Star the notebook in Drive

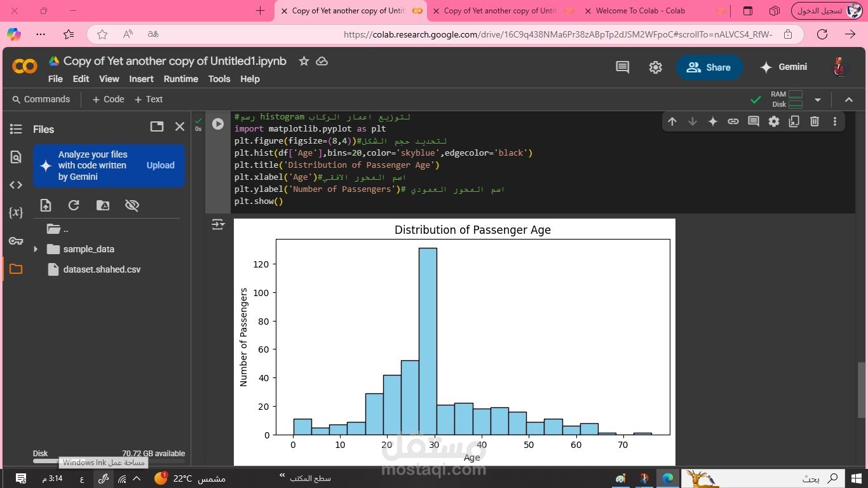click(304, 61)
